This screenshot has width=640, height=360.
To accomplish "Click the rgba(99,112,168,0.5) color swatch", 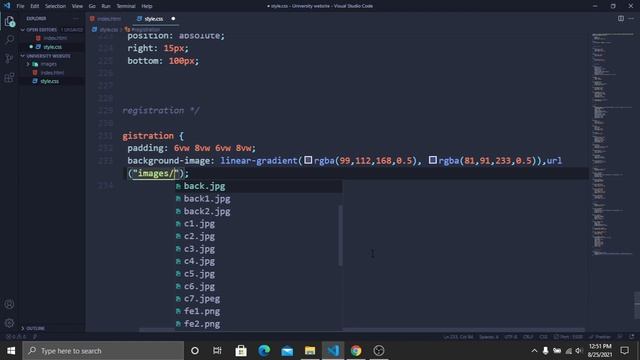I will coord(308,160).
